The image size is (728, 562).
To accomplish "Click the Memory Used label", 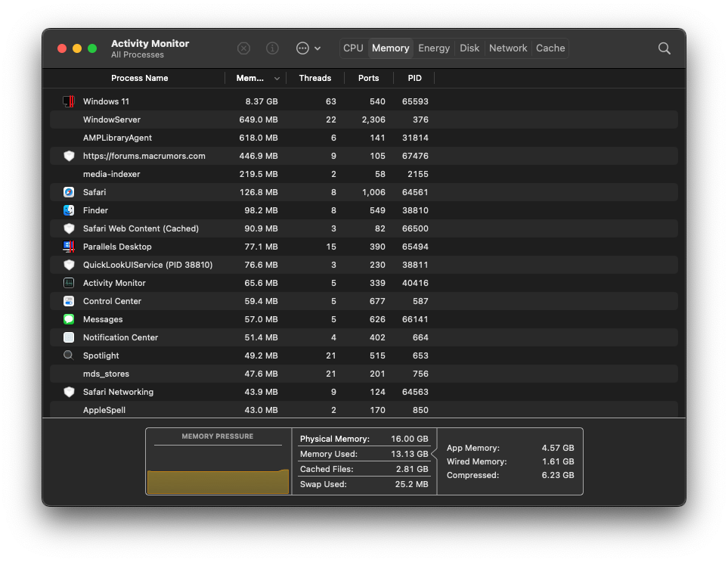I will coord(329,454).
